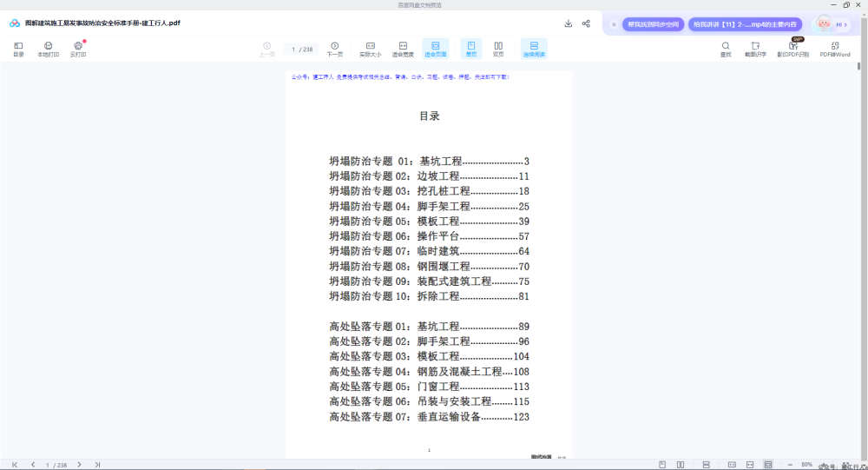Click 坍塌防治专题 04 脚手架工程 entry
Screen dimensions: 868x470
point(429,206)
